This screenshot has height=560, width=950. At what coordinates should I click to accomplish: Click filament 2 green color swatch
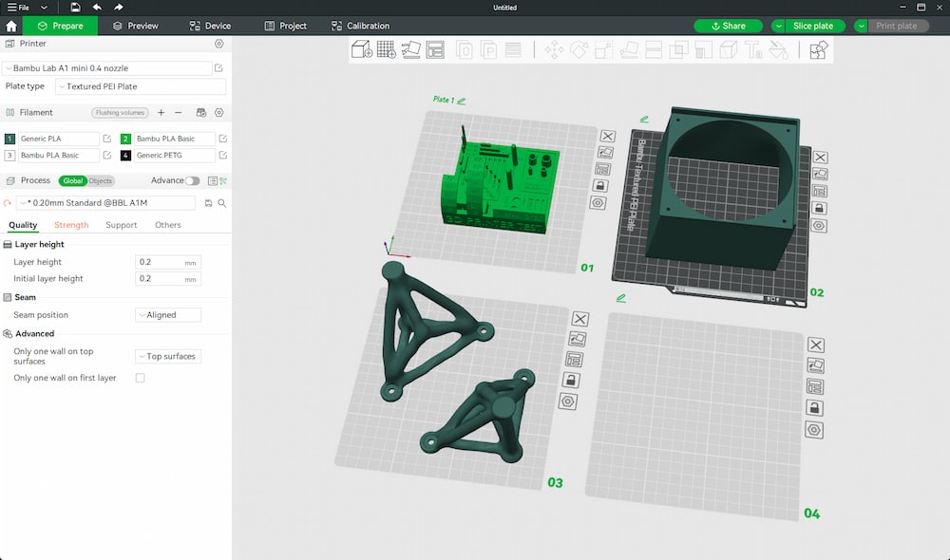(125, 139)
